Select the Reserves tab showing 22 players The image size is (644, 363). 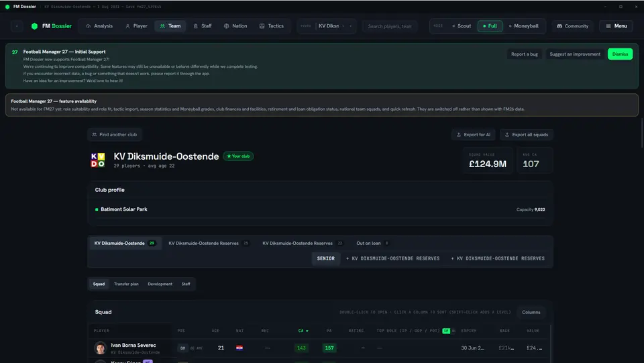tap(303, 243)
